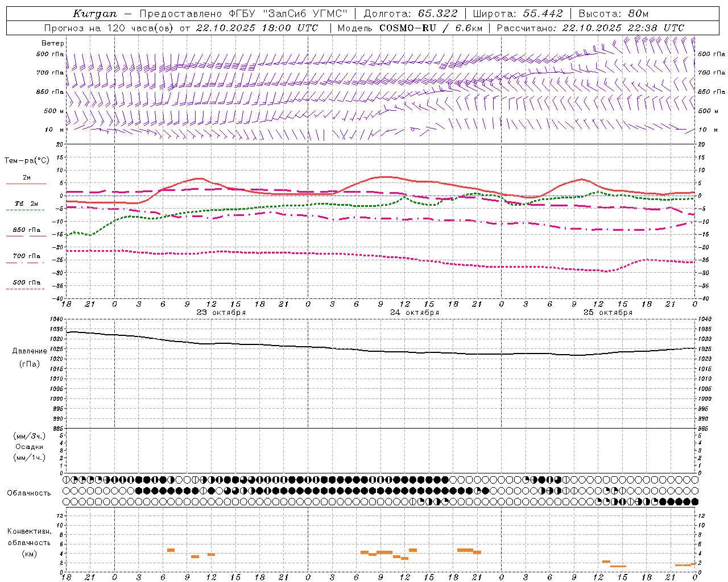Click the station name Kurgan in the header
The height and width of the screenshot is (582, 728).
[95, 14]
